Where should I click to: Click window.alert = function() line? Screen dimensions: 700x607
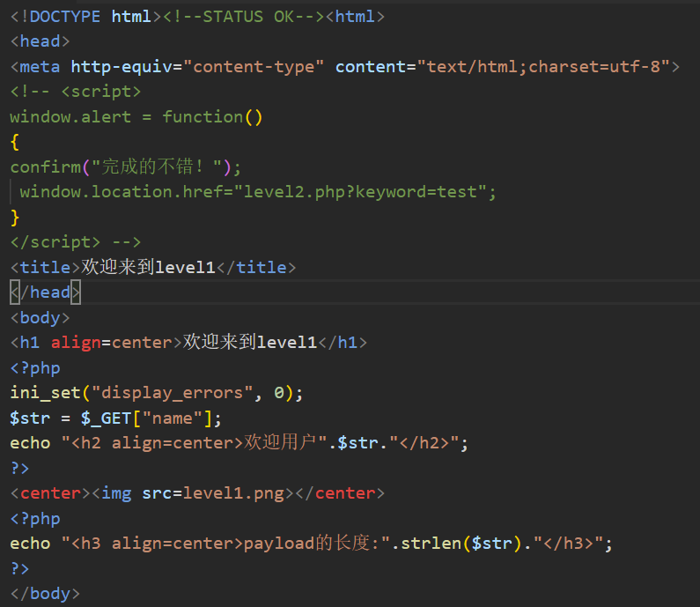pyautogui.click(x=136, y=116)
